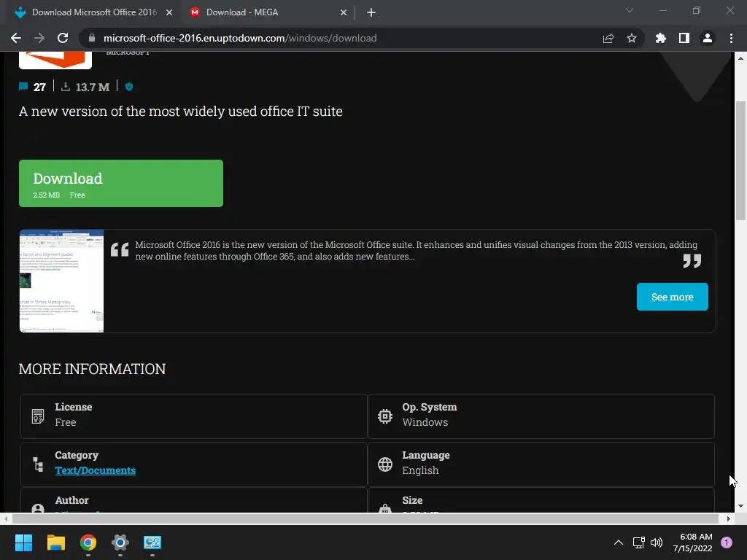Click the vertical scrollbar thumb
747x560 pixels.
tap(740, 160)
